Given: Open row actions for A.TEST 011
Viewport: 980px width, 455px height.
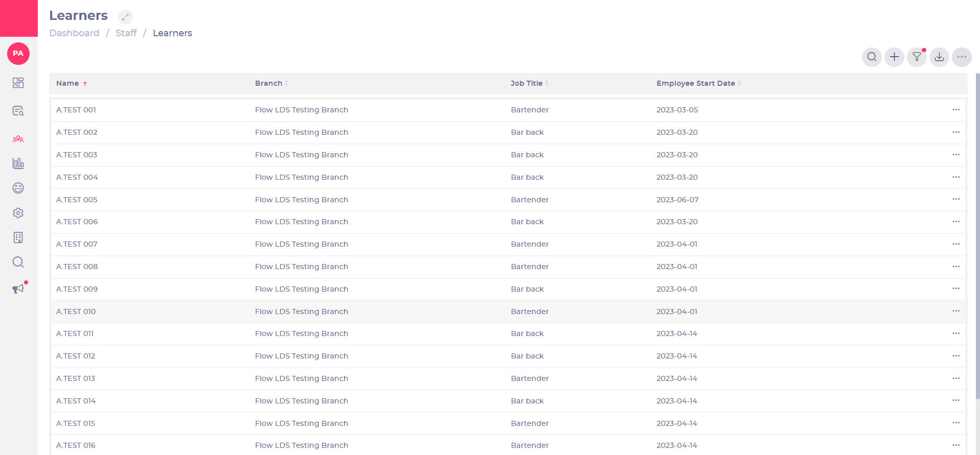Looking at the screenshot, I should coord(956,333).
